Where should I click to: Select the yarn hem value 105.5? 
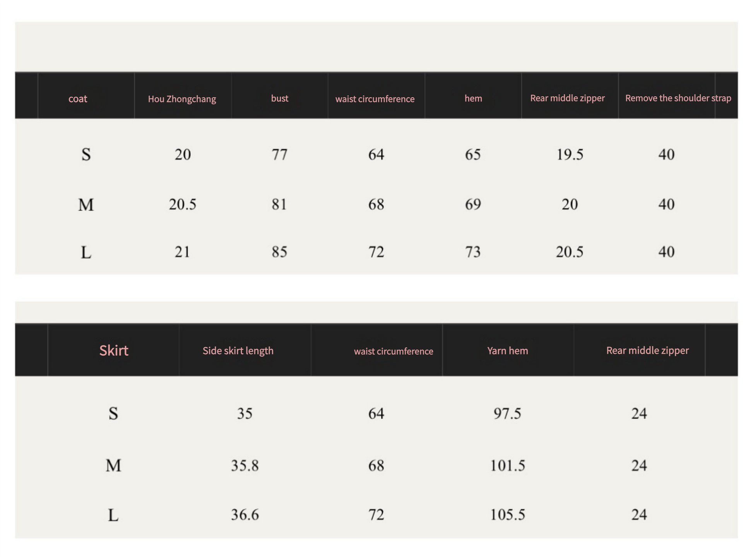[507, 514]
